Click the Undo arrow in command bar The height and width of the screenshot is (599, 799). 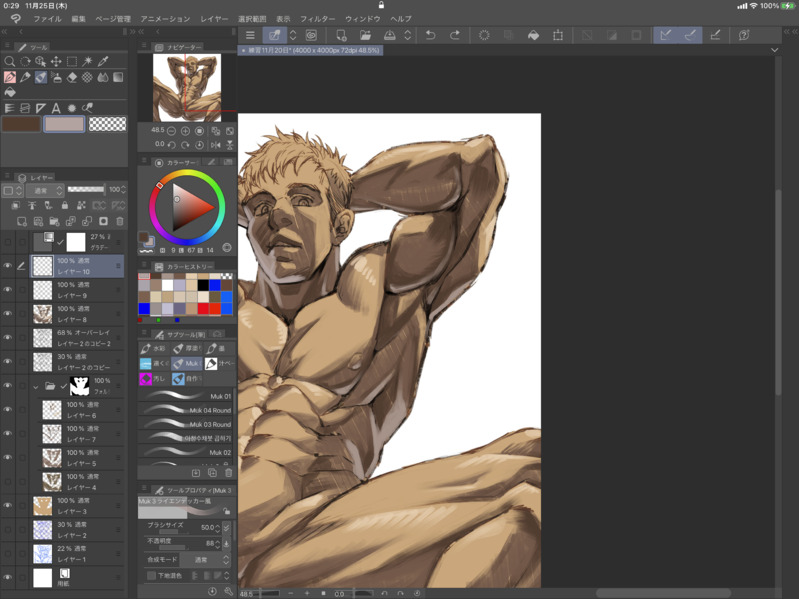[431, 35]
